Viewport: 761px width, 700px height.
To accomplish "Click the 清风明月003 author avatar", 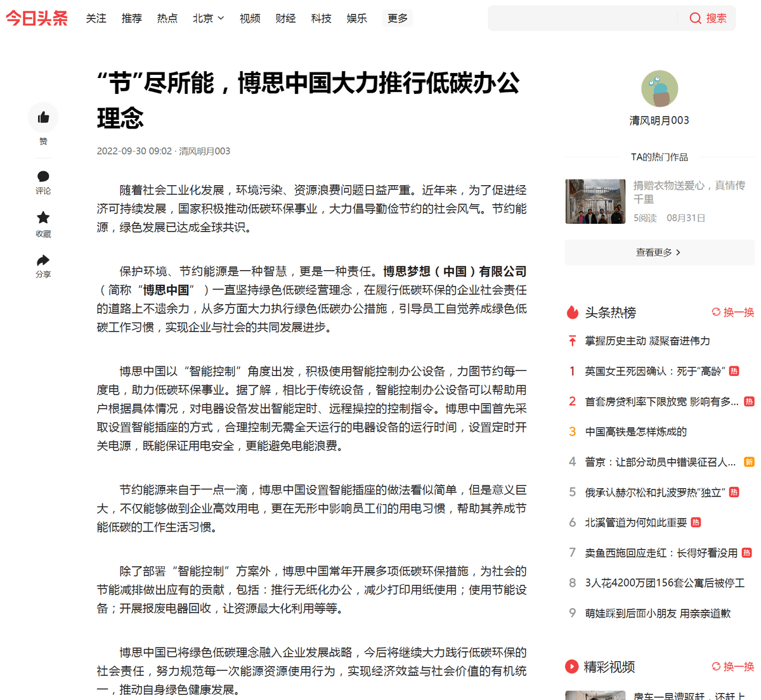I will pyautogui.click(x=660, y=89).
